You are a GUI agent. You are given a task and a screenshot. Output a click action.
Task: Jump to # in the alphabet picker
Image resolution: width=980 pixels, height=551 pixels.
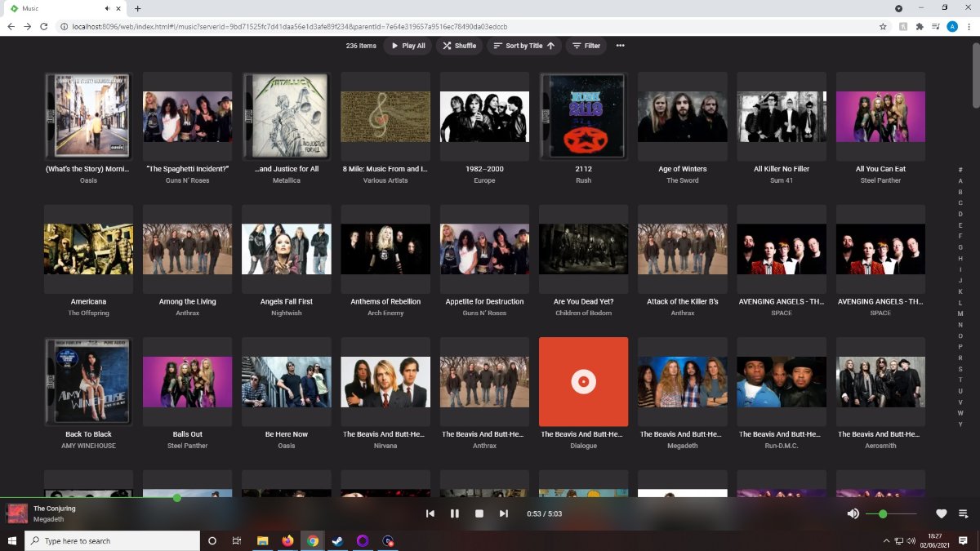960,170
